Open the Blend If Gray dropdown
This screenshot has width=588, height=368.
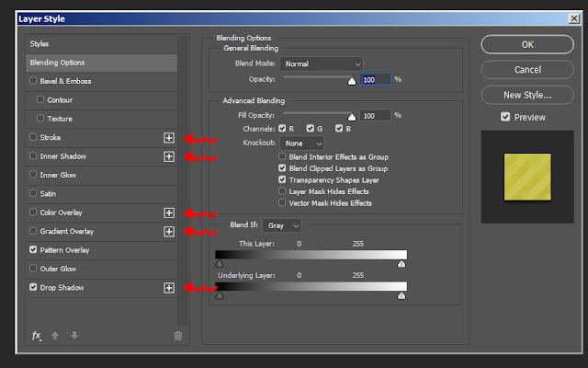(282, 225)
